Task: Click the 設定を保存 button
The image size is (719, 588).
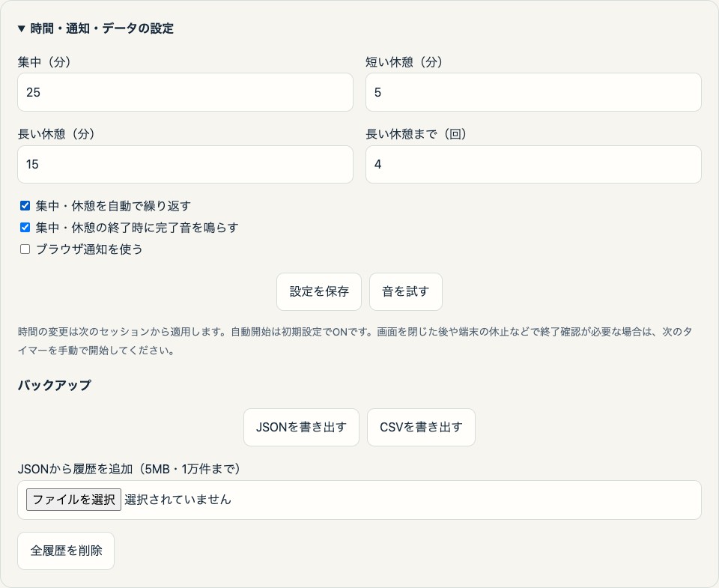Action: [319, 291]
